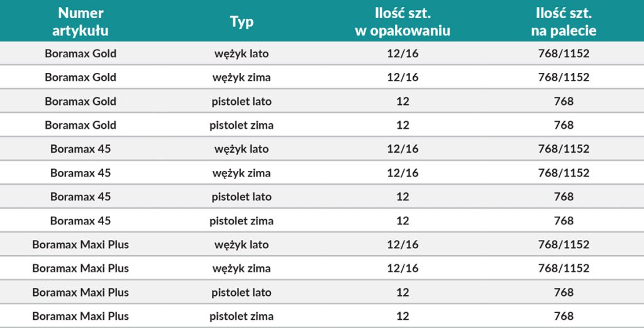Select 'pistolet lato' in a Boramax Maxi Plus row

point(241,292)
